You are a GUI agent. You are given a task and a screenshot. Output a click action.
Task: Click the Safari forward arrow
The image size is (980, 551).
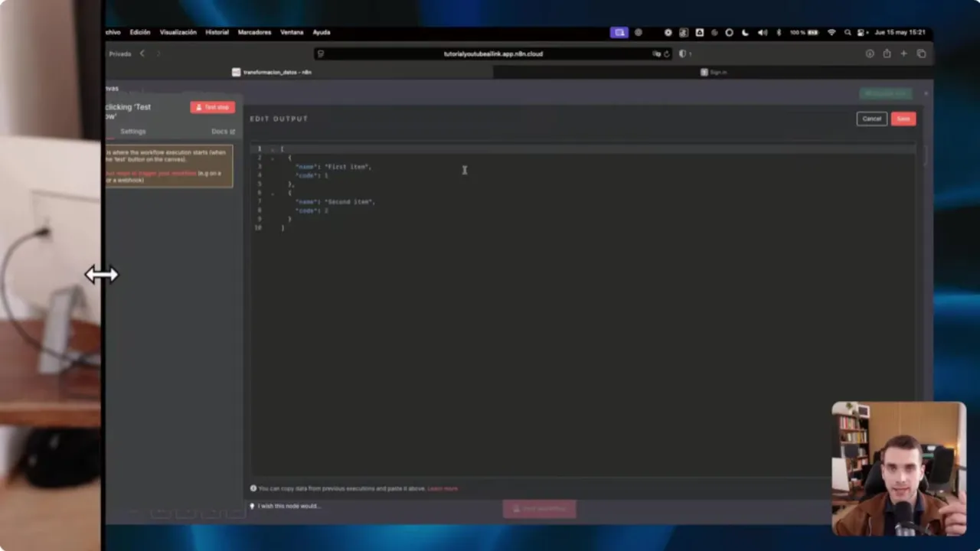[158, 54]
